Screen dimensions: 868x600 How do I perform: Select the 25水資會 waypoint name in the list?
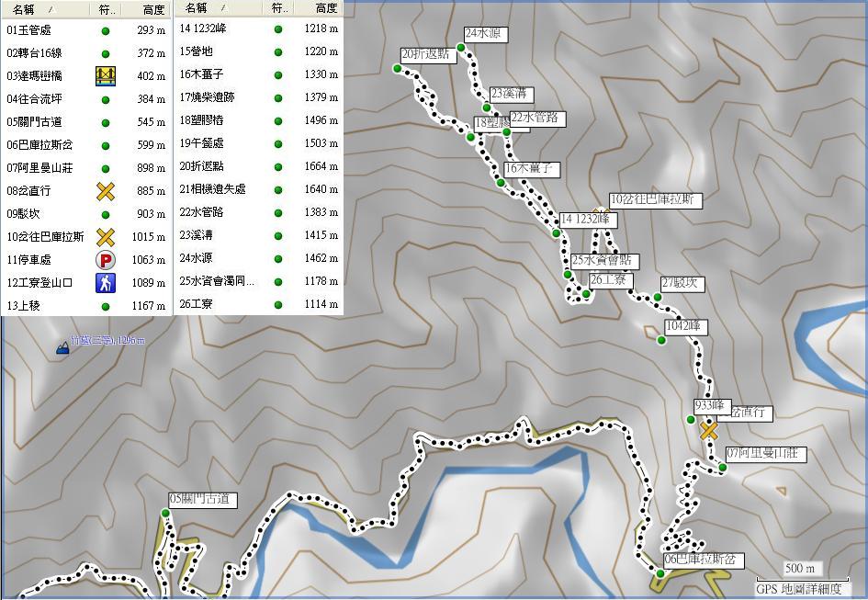(217, 281)
